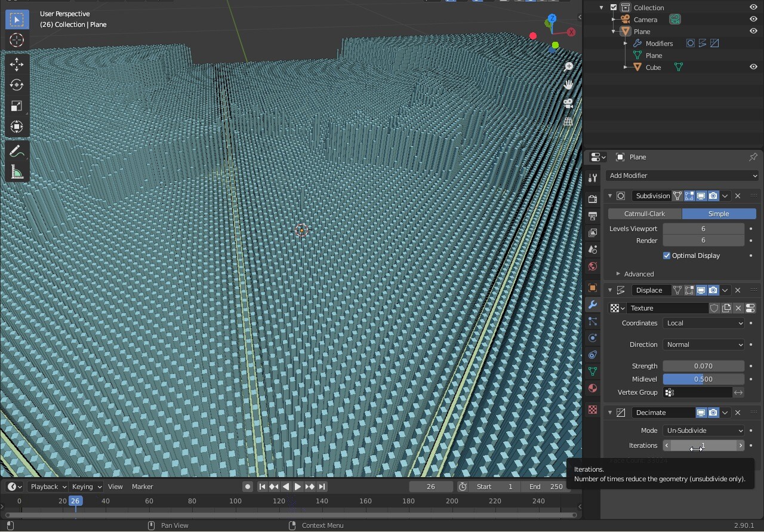Screen dimensions: 764x532
Task: Open the Modifier properties wrench tab
Action: click(x=593, y=305)
